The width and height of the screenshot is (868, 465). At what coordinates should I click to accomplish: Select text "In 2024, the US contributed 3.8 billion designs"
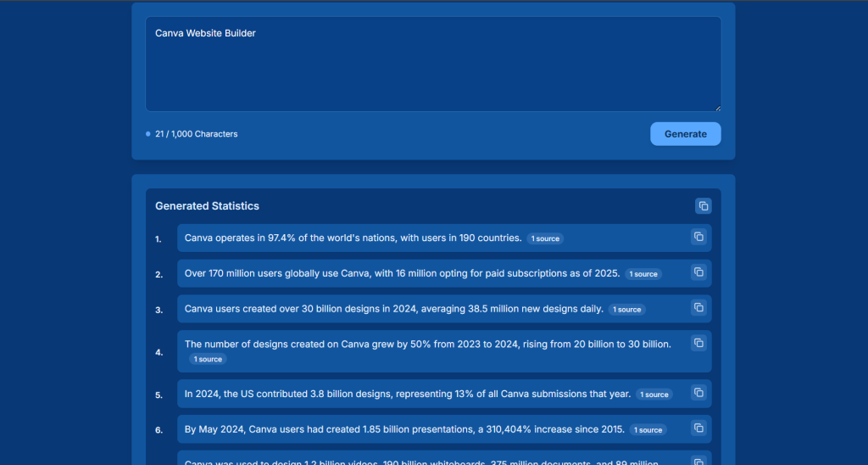click(x=290, y=394)
